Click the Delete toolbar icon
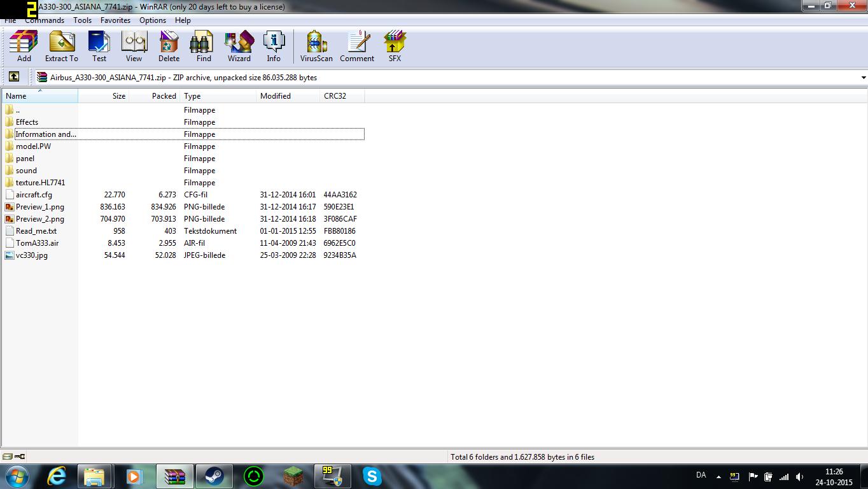The image size is (868, 489). (x=169, y=46)
